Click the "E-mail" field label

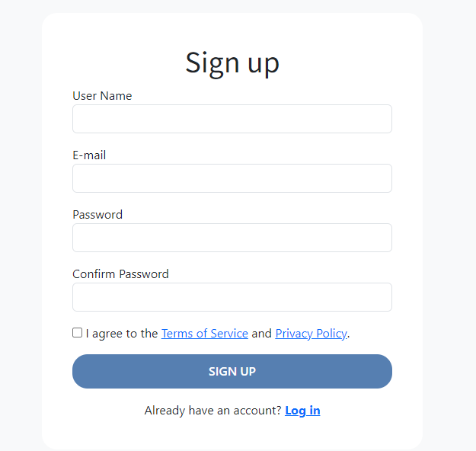[89, 155]
